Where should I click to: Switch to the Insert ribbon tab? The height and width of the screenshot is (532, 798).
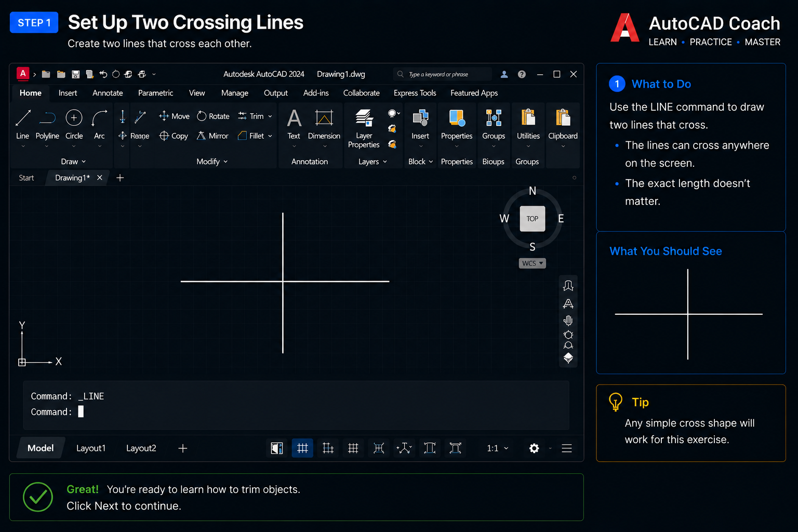pos(68,93)
